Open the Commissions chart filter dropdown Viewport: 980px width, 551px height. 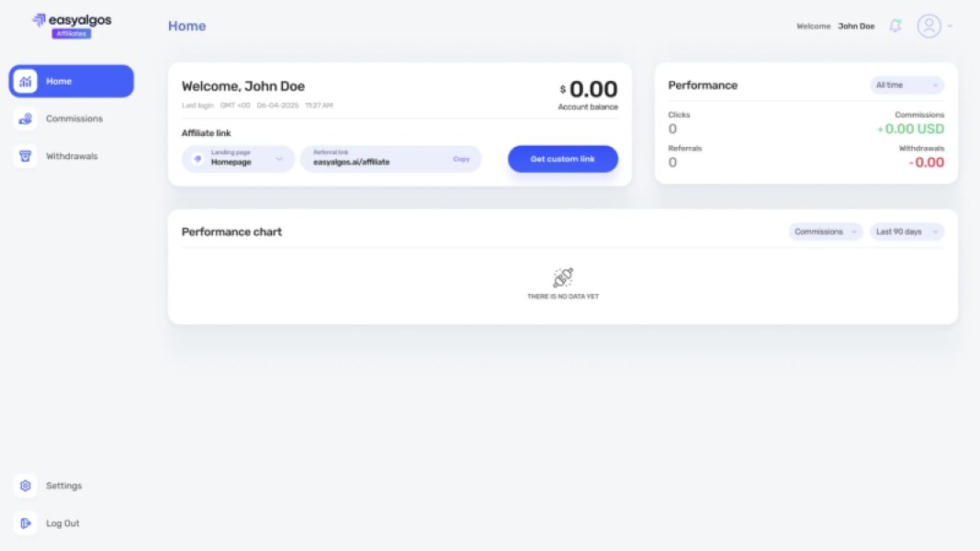825,231
